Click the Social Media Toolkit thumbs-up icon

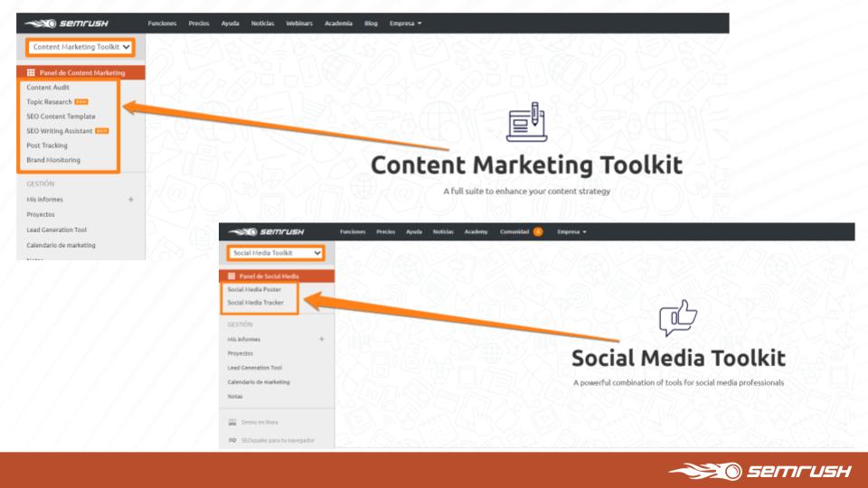point(677,317)
